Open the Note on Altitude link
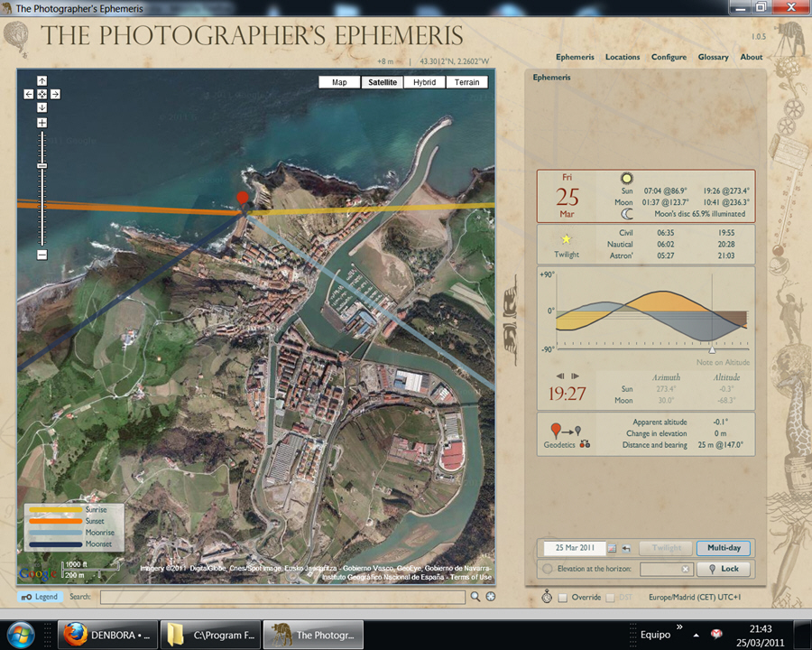Viewport: 812px width, 650px height. pyautogui.click(x=723, y=362)
